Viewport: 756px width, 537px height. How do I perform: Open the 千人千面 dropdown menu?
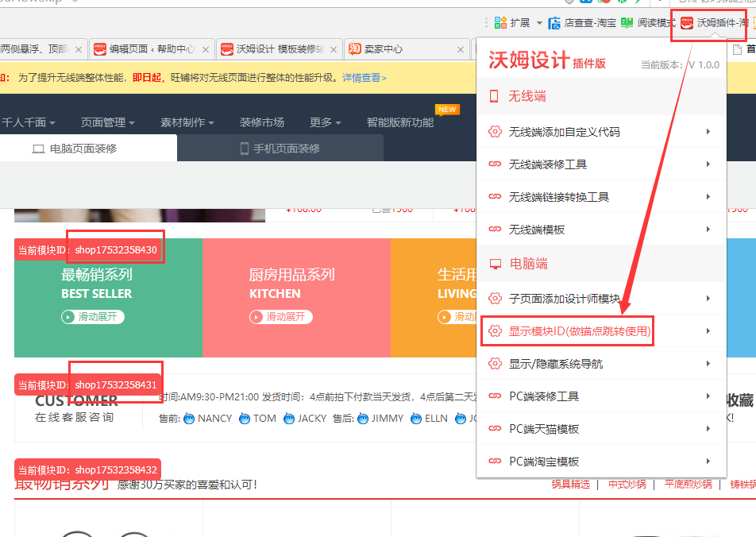tap(29, 122)
